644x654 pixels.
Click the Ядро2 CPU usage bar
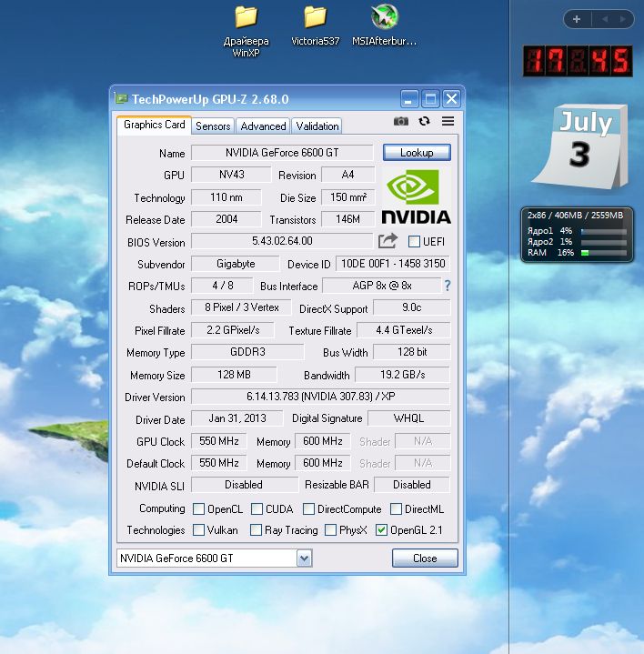(x=604, y=242)
